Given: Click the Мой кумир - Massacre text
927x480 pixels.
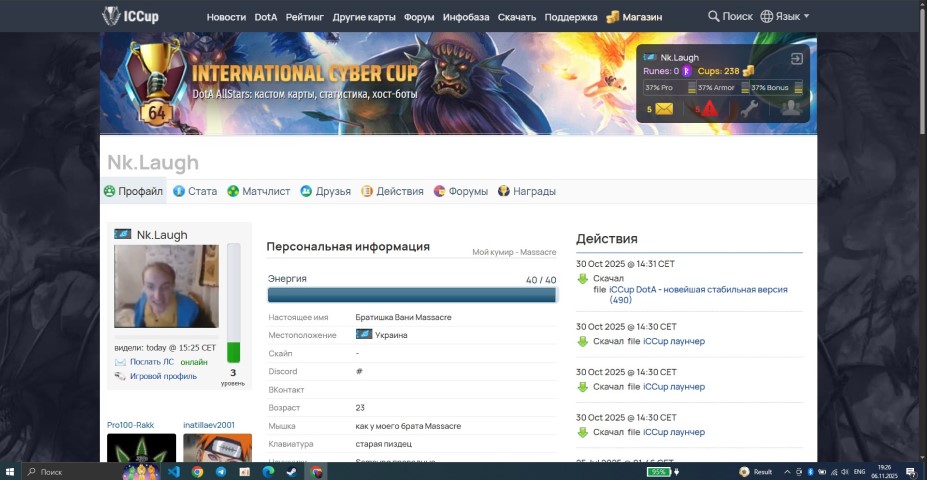Looking at the screenshot, I should tap(514, 252).
